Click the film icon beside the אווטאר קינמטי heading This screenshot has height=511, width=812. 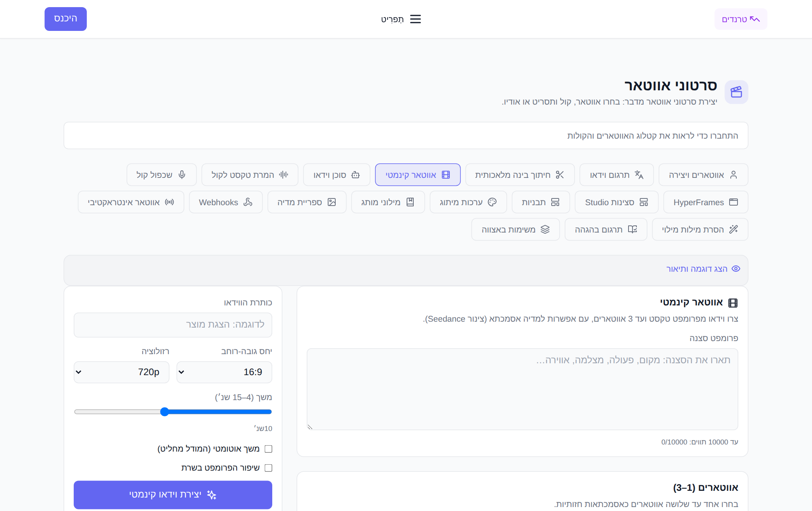[733, 303]
